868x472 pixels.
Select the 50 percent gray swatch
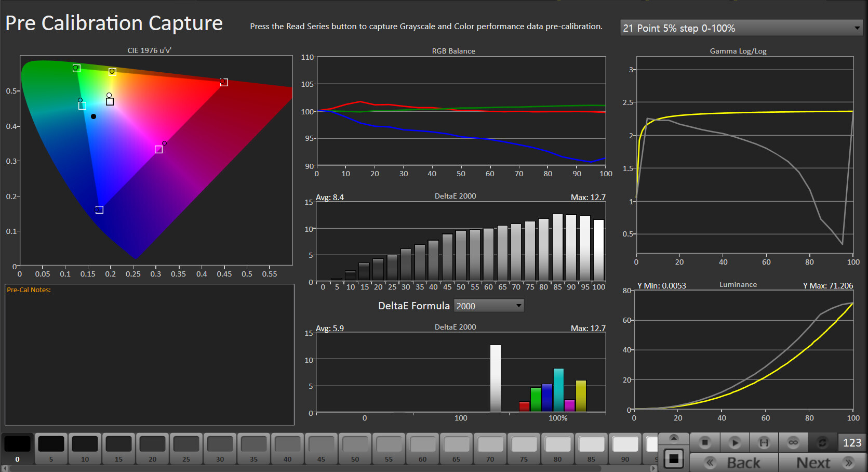click(x=355, y=449)
